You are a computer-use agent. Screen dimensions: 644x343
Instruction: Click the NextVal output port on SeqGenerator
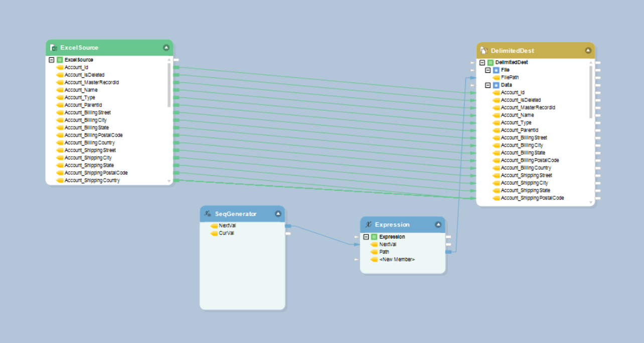(288, 226)
